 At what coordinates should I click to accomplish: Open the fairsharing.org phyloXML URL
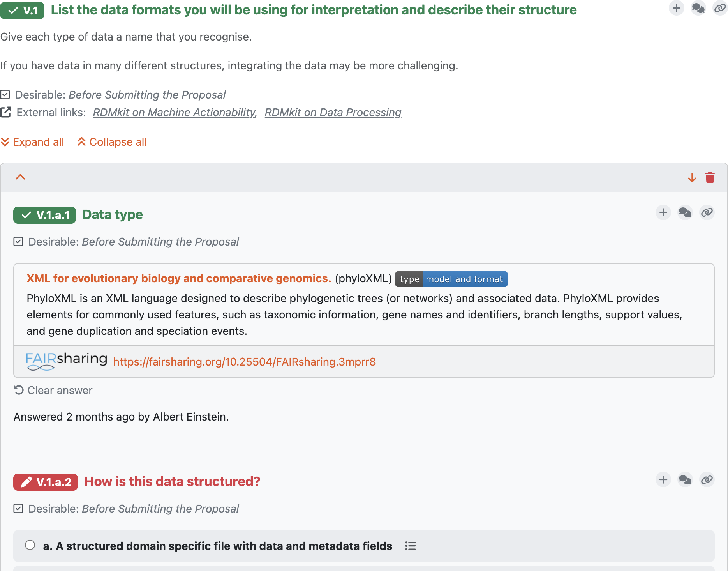(245, 362)
